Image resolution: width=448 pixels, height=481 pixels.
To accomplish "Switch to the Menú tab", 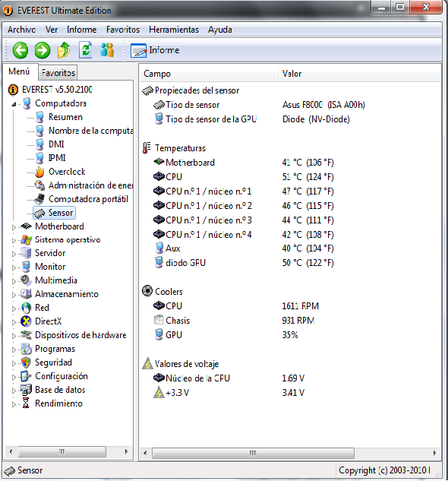I will pos(19,71).
